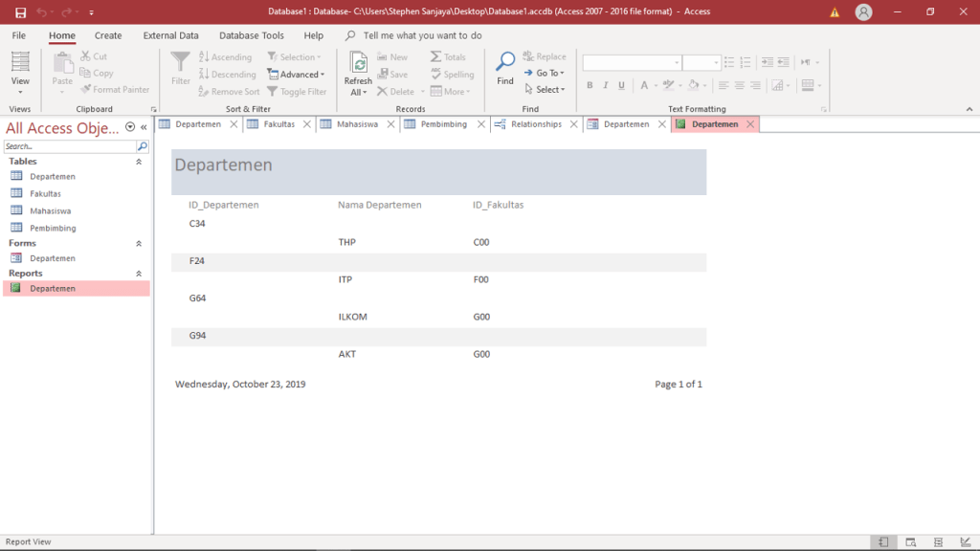Image resolution: width=980 pixels, height=551 pixels.
Task: Switch to Print Preview in status bar
Action: [911, 542]
